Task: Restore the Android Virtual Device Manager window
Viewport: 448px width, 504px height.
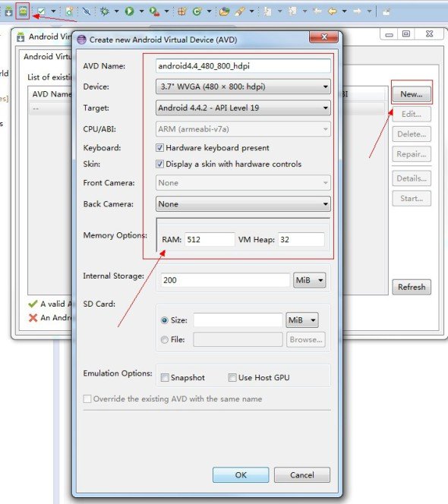Action: pos(406,34)
